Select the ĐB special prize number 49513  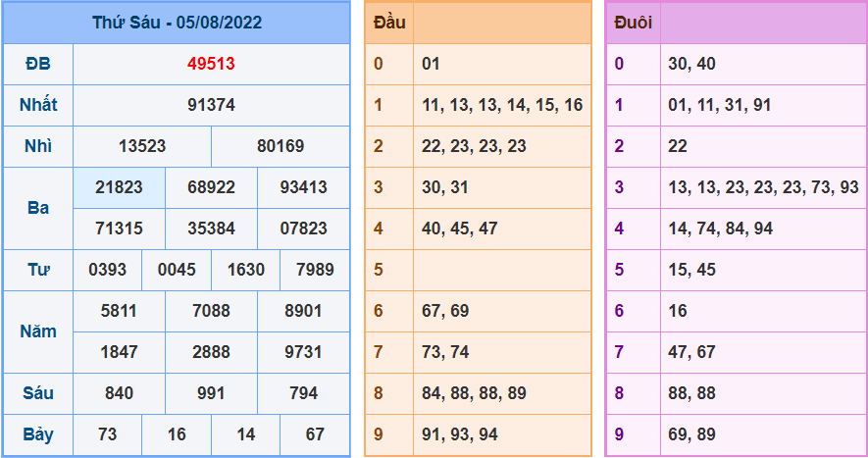point(211,64)
